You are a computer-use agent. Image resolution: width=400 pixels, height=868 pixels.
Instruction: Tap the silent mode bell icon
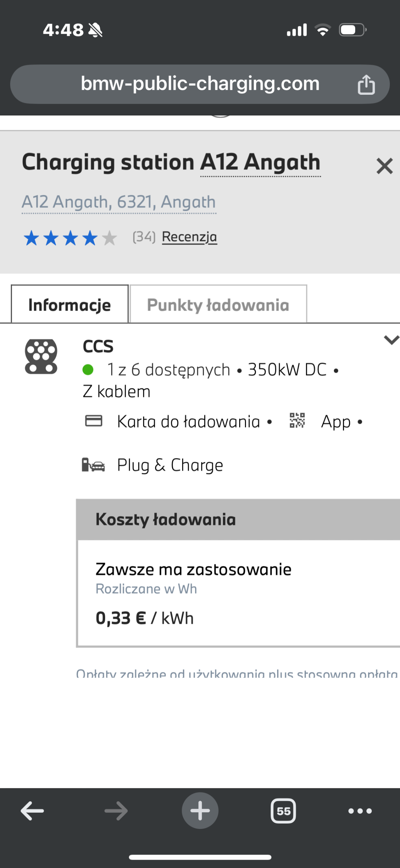95,30
